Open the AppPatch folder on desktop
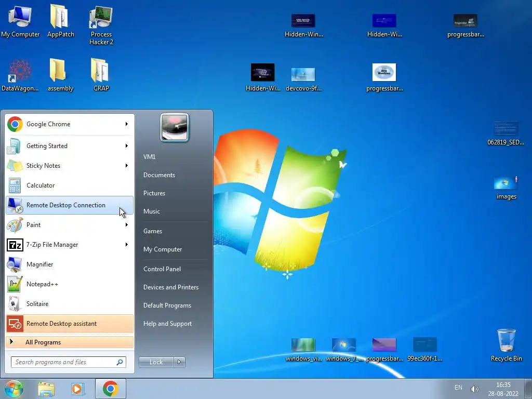532x399 pixels. (x=60, y=21)
